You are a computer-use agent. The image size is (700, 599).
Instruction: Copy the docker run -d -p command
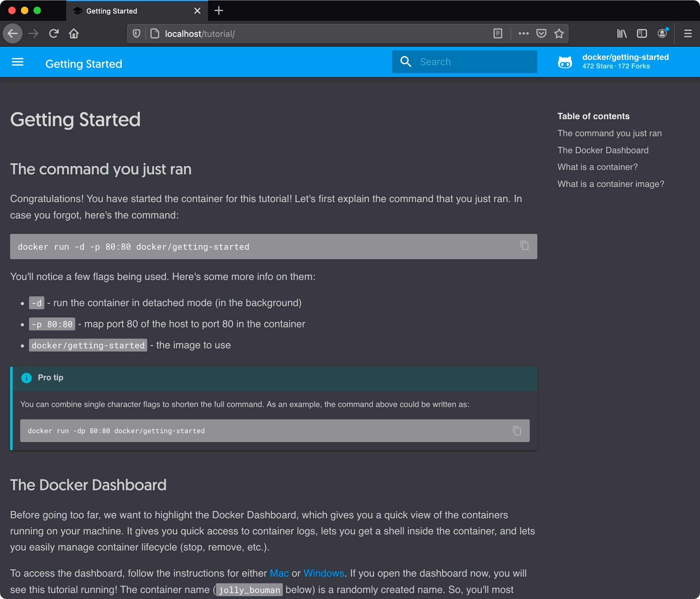(x=524, y=246)
